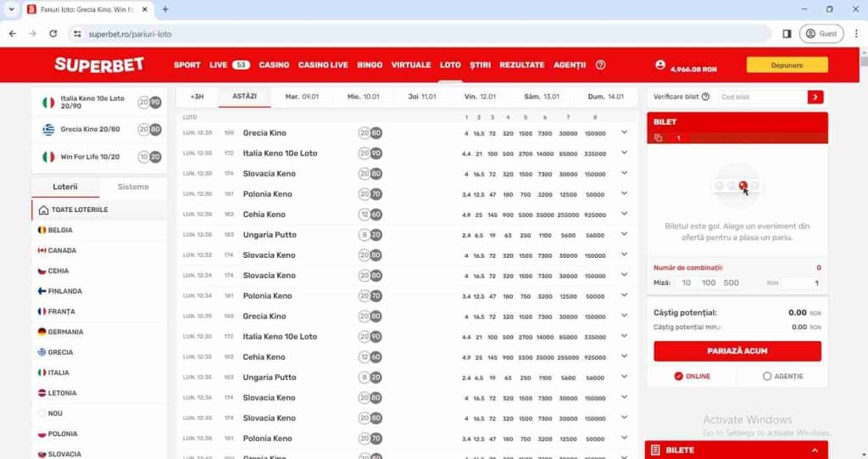Screen dimensions: 868x459
Task: Open the browser three-dot menu
Action: point(856,34)
